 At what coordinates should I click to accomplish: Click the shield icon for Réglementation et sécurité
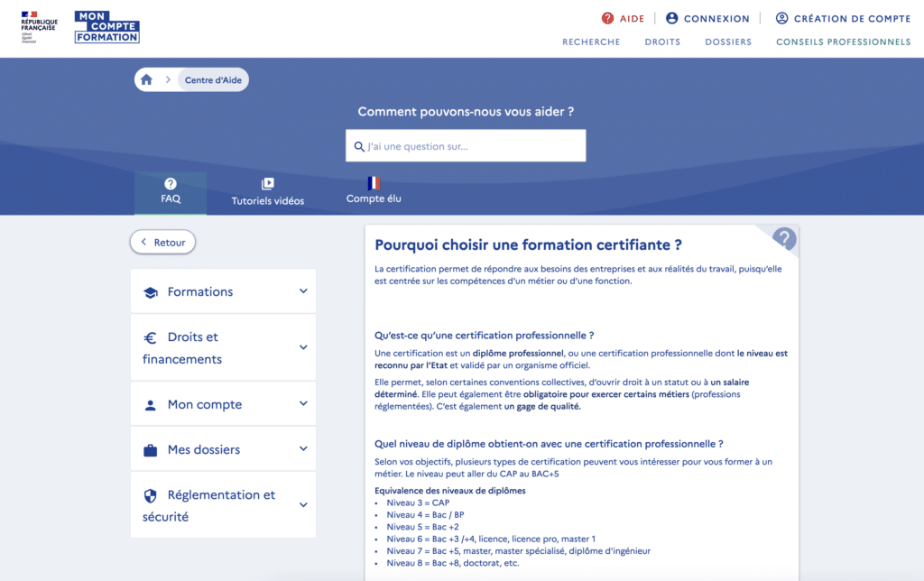(151, 495)
